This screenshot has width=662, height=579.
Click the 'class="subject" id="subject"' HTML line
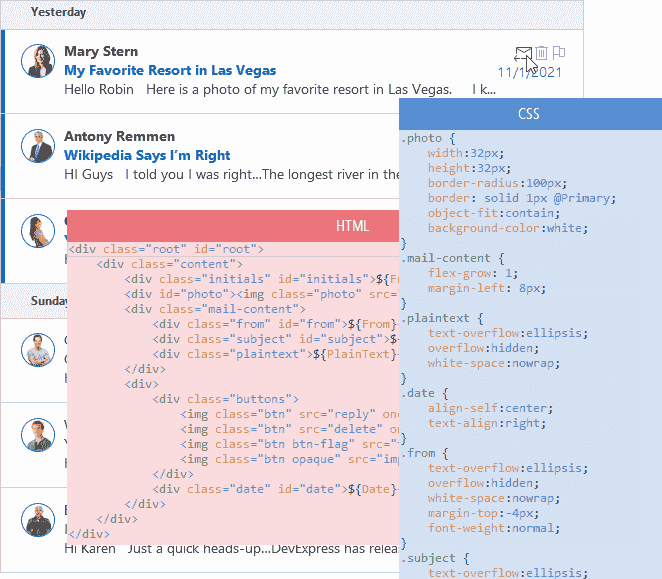point(276,339)
